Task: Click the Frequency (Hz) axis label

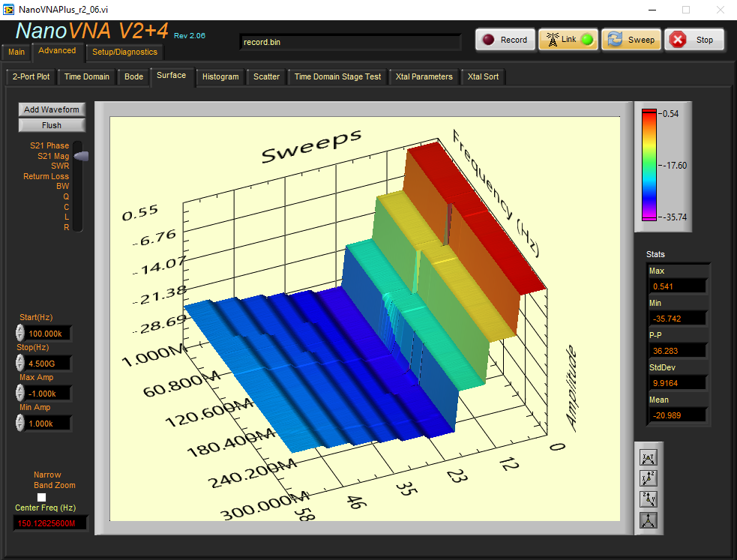Action: point(496,193)
